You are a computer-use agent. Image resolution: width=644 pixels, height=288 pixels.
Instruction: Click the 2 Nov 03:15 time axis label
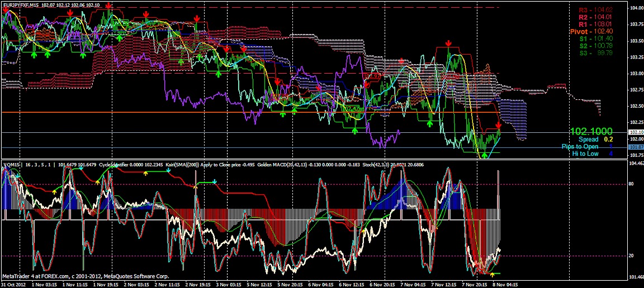tap(136, 284)
